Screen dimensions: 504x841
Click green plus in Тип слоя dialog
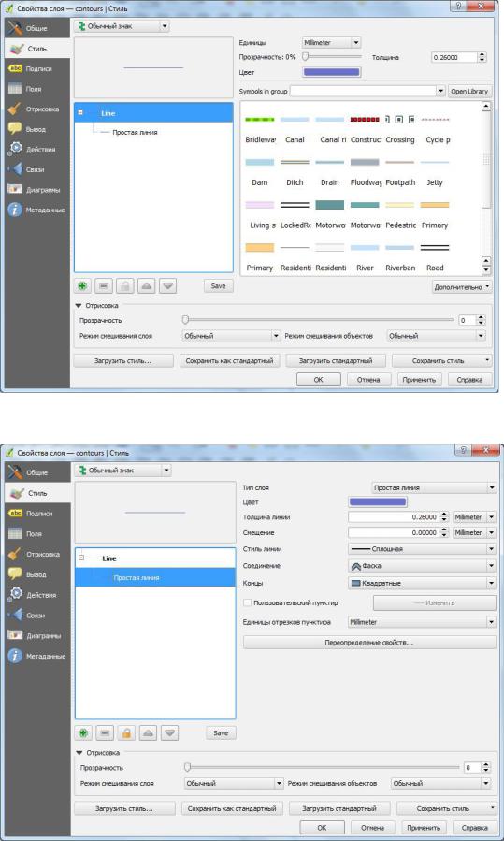pyautogui.click(x=83, y=732)
